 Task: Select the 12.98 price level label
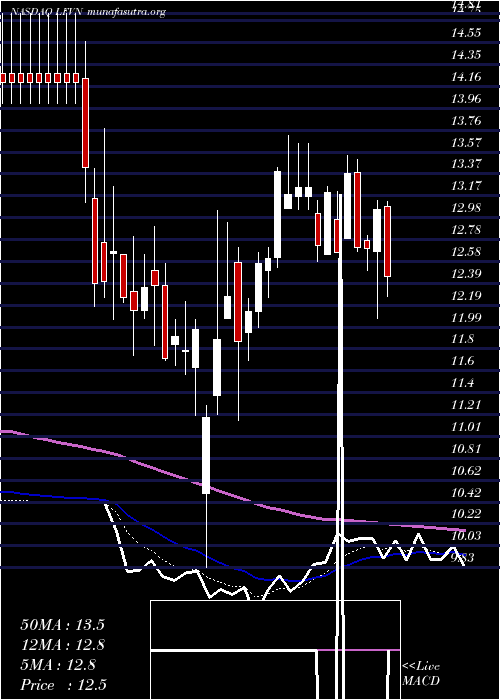[x=467, y=208]
